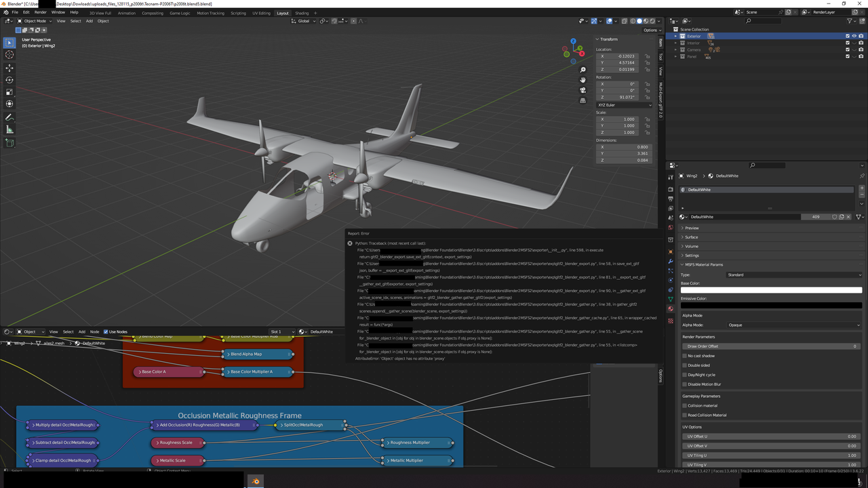Viewport: 868px width, 488px height.
Task: Expand the Preview panel
Action: (692, 228)
